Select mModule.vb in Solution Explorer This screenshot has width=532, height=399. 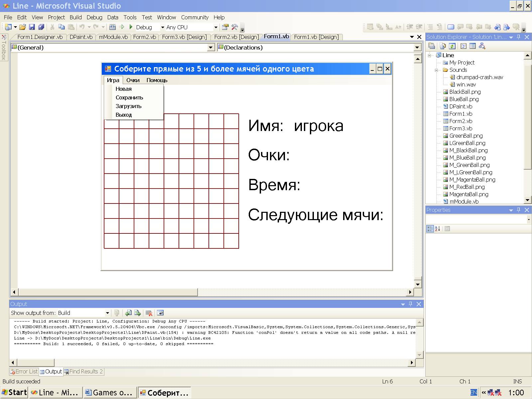pyautogui.click(x=464, y=201)
